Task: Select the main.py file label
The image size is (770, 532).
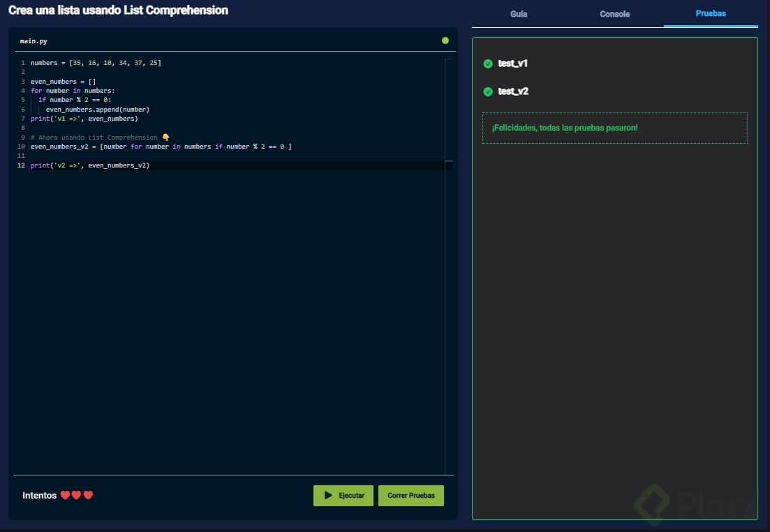Action: [34, 41]
